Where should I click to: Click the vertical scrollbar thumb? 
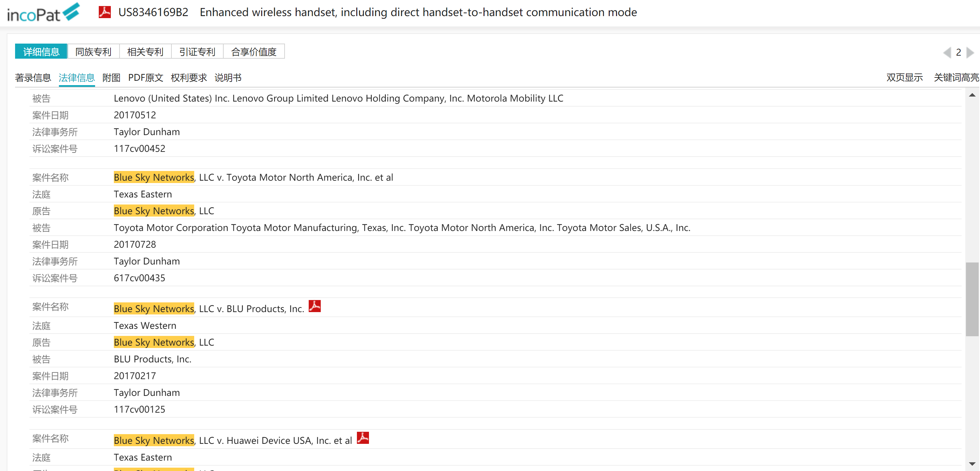tap(972, 299)
